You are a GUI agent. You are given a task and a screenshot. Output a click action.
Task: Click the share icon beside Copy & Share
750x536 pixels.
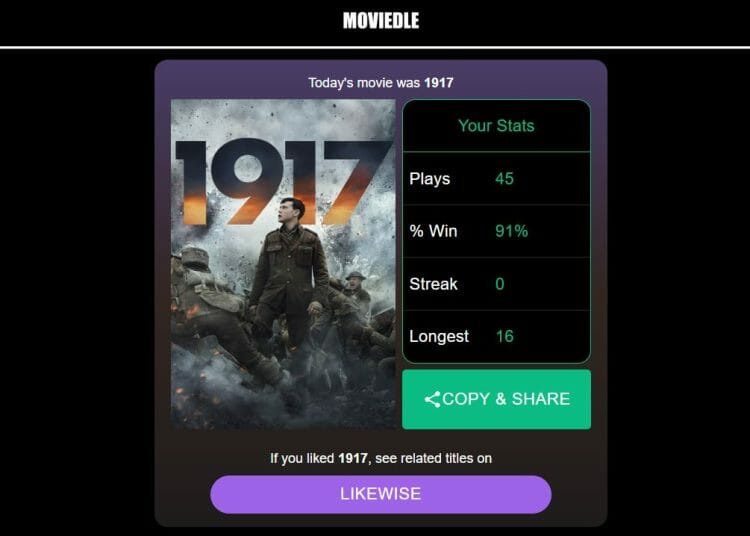pyautogui.click(x=432, y=399)
